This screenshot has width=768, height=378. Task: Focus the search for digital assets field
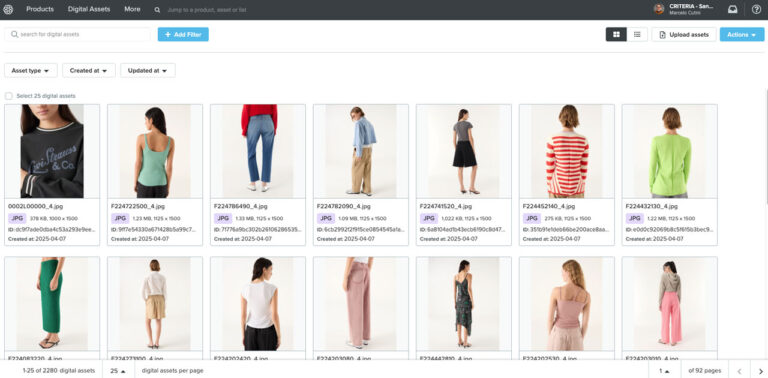77,34
